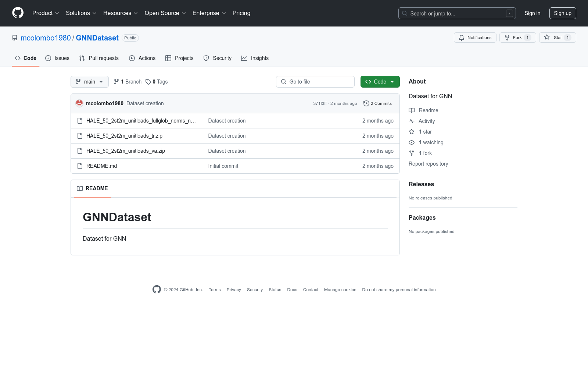588x368 pixels.
Task: Fork the GNNDataset repository
Action: (x=518, y=38)
